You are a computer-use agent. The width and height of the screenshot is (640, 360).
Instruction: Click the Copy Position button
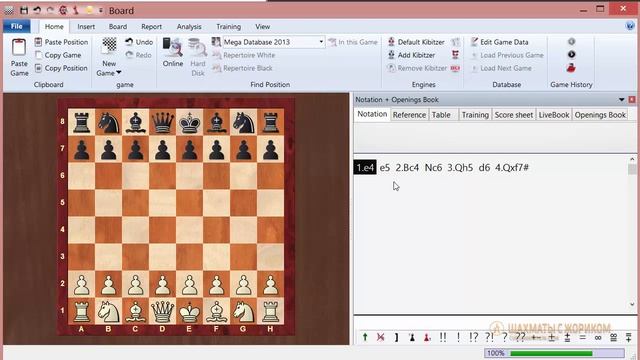61,68
